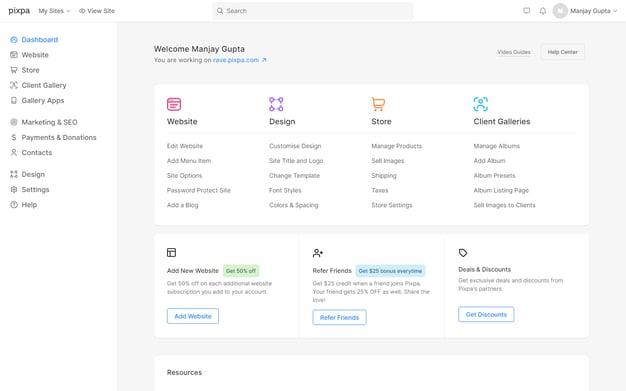Open Marketing & SEO in the sidebar

click(50, 122)
